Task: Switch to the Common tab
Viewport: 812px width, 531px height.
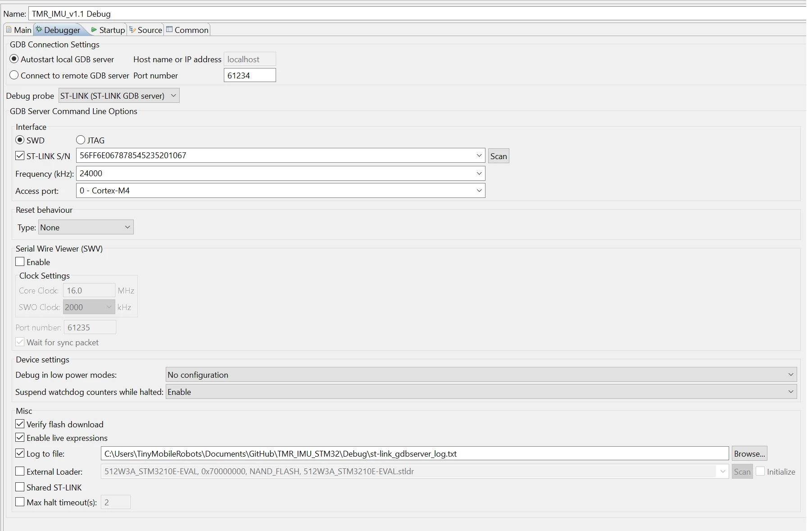Action: [187, 30]
